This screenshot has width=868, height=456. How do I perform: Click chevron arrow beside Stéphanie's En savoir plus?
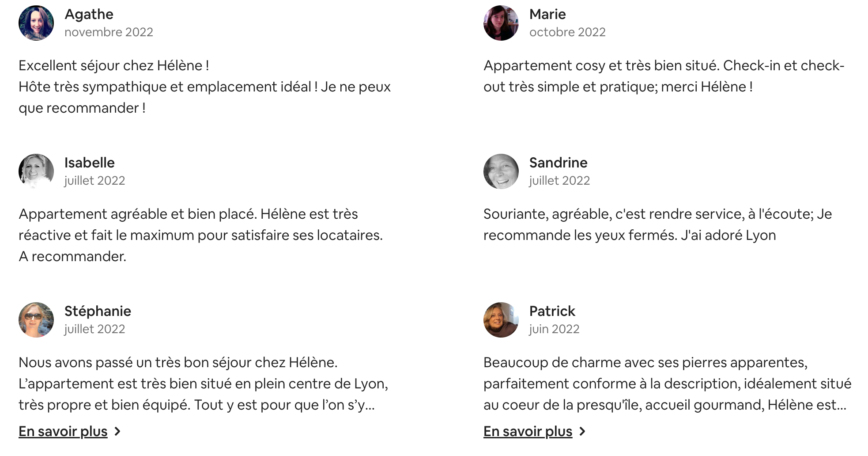pos(117,431)
